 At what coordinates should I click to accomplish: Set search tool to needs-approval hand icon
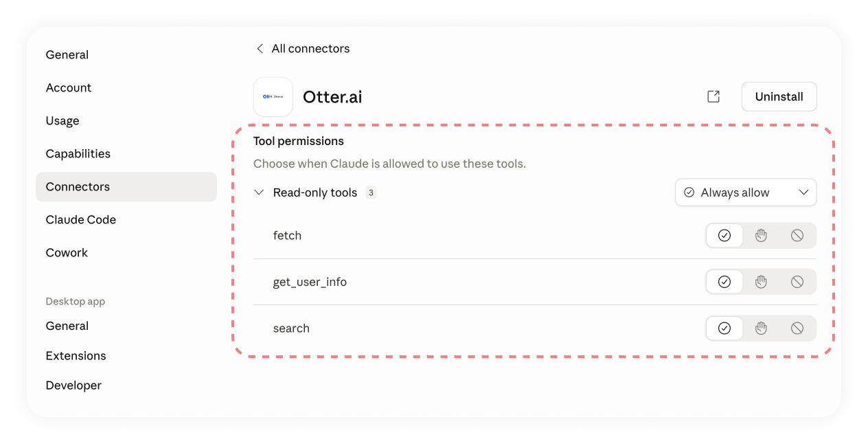761,329
